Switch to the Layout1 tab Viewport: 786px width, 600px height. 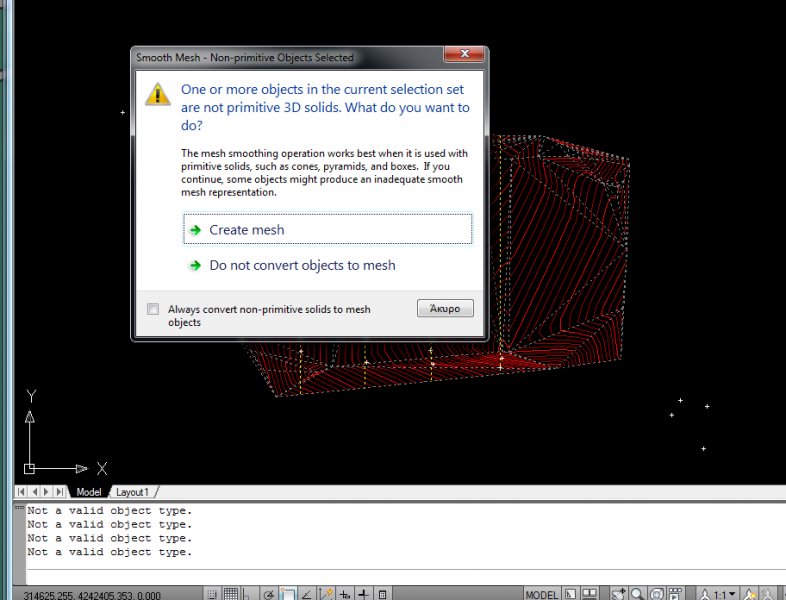pyautogui.click(x=132, y=492)
